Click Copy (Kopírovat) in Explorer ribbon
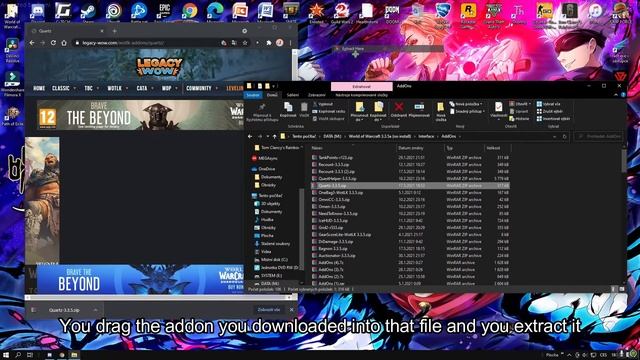This screenshot has height=360, width=640. click(x=288, y=110)
